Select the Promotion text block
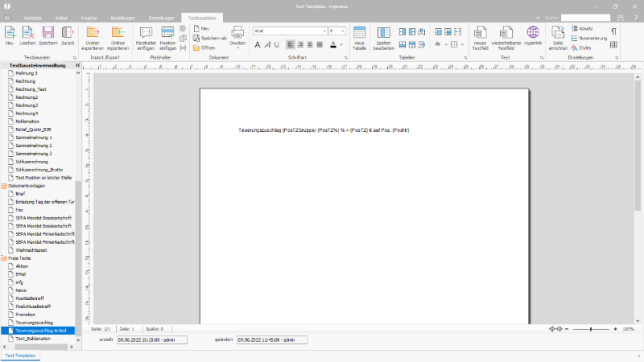The height and width of the screenshot is (362, 644). click(x=26, y=315)
